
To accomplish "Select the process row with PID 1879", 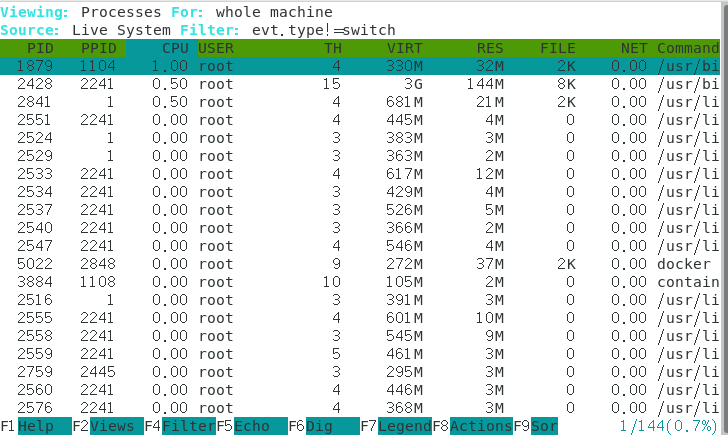I will tap(360, 66).
